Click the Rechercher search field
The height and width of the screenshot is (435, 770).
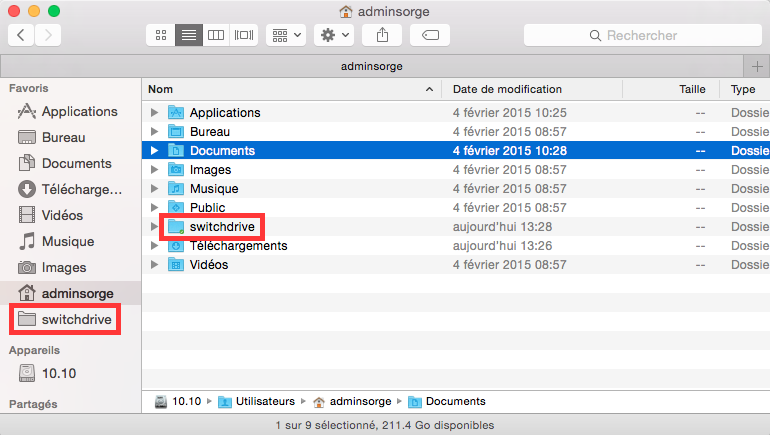640,35
